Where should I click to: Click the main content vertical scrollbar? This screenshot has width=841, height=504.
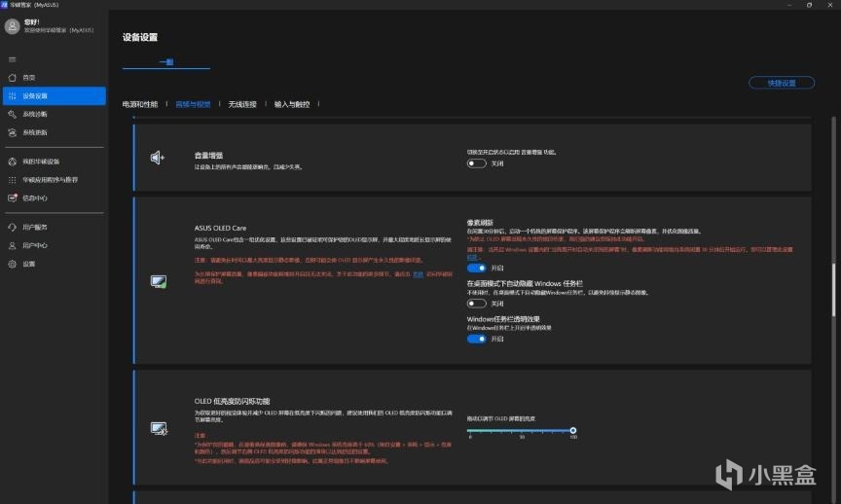pyautogui.click(x=833, y=290)
